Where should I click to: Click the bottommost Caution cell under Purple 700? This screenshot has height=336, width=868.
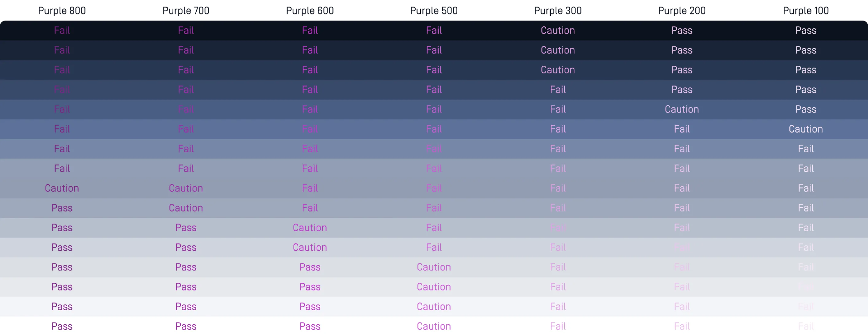pos(186,208)
